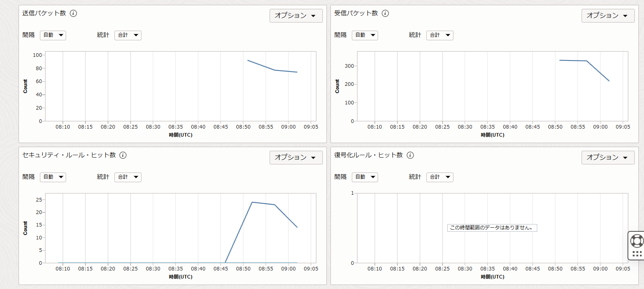Expand 間隔 dropdown in セキュリティ・ルール・ヒット数 panel

point(53,177)
